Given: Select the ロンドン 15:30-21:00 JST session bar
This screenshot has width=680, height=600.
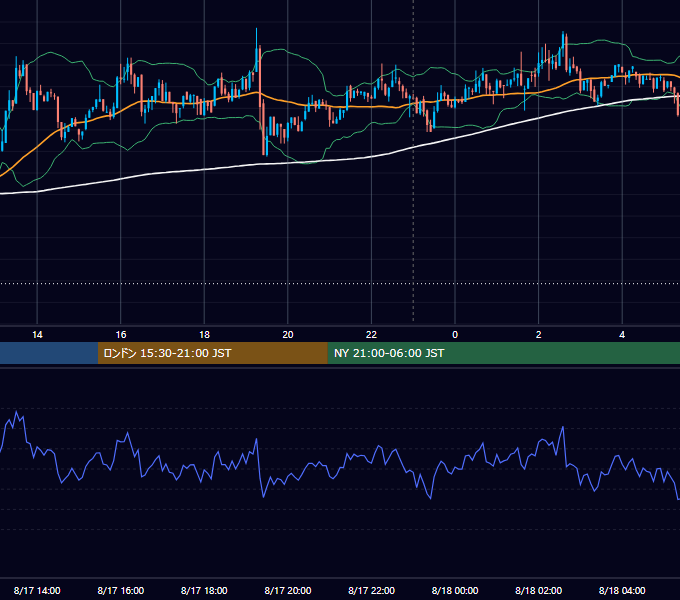Looking at the screenshot, I should pyautogui.click(x=212, y=353).
